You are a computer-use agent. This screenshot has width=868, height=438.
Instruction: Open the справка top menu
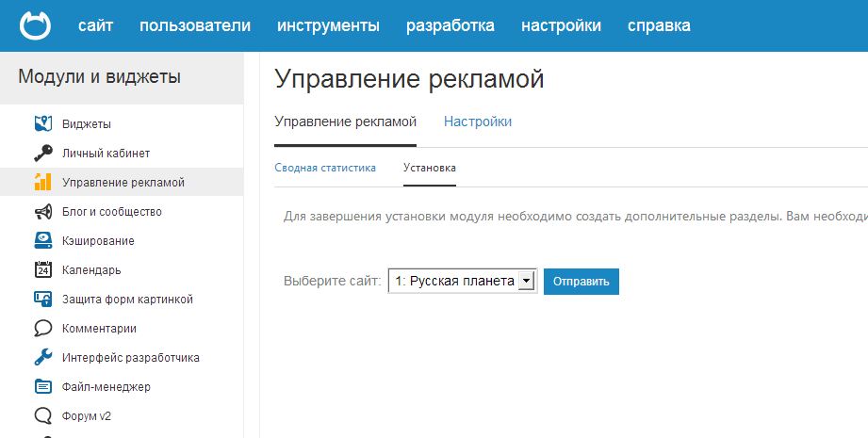[x=659, y=25]
